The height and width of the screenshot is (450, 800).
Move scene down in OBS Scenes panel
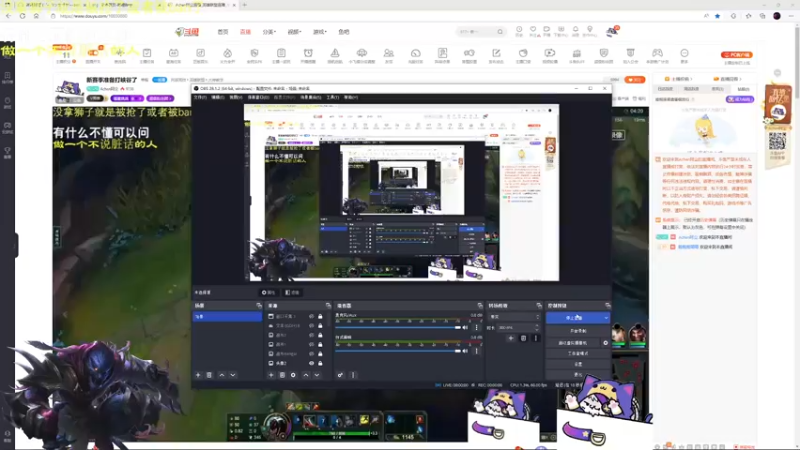[233, 375]
